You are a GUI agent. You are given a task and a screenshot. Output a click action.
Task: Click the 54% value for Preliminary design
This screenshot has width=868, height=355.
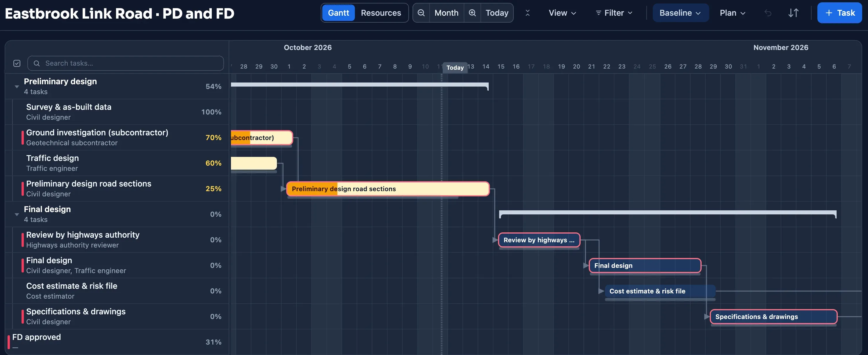point(213,87)
